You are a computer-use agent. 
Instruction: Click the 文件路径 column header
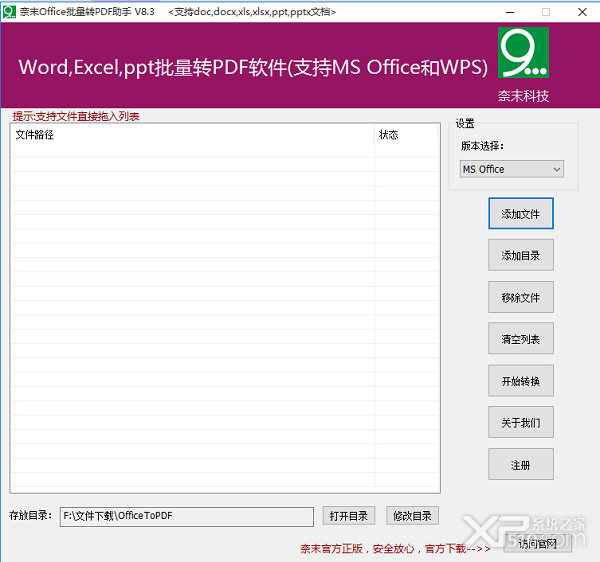click(x=192, y=135)
